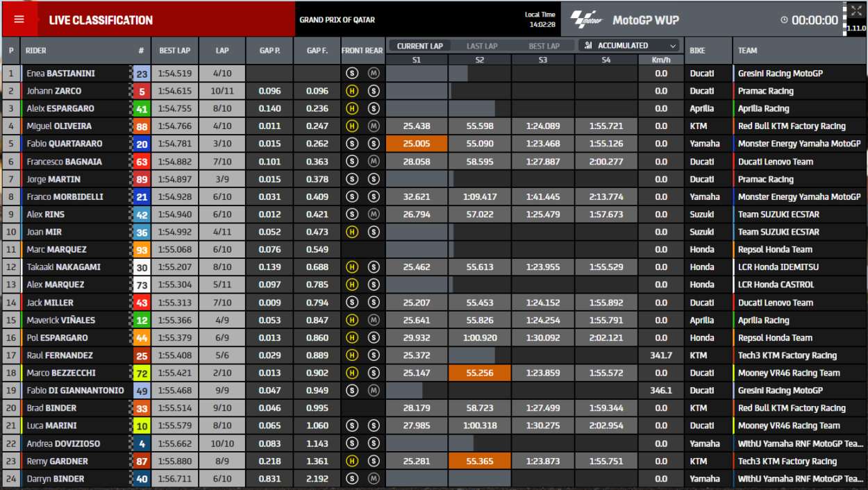Click Oliveira's rear tyre M icon

click(x=374, y=126)
